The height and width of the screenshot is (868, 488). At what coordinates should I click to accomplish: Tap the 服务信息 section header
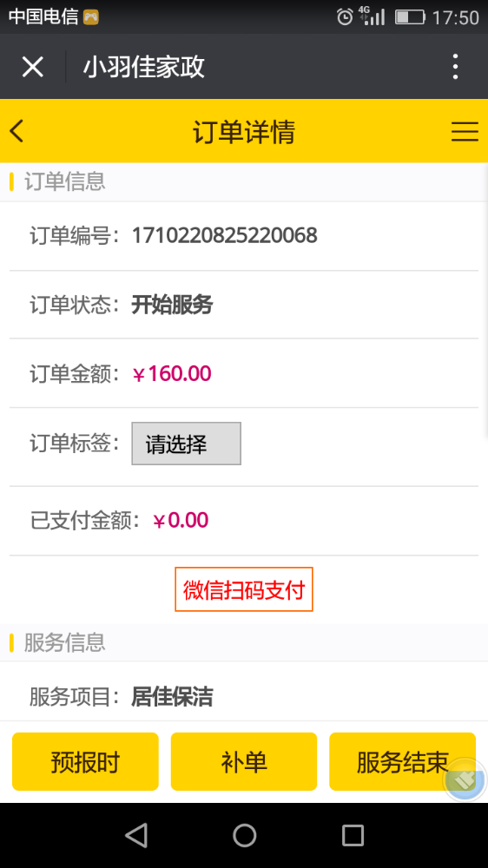pyautogui.click(x=244, y=642)
